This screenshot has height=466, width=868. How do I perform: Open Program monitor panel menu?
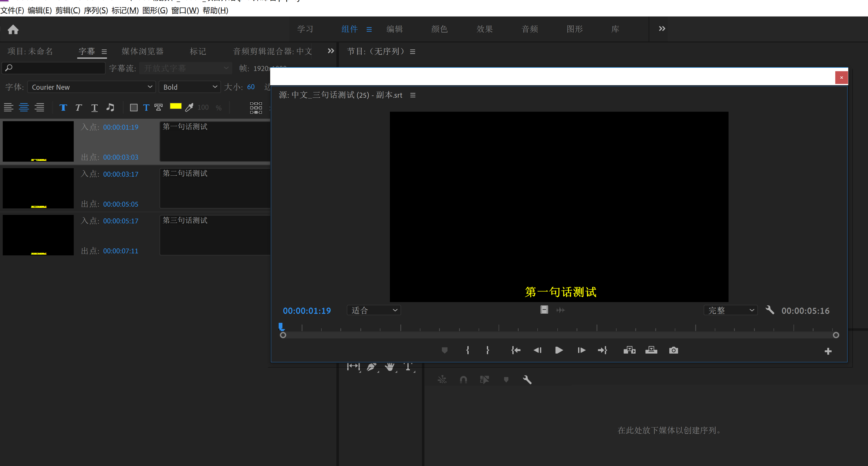tap(412, 52)
